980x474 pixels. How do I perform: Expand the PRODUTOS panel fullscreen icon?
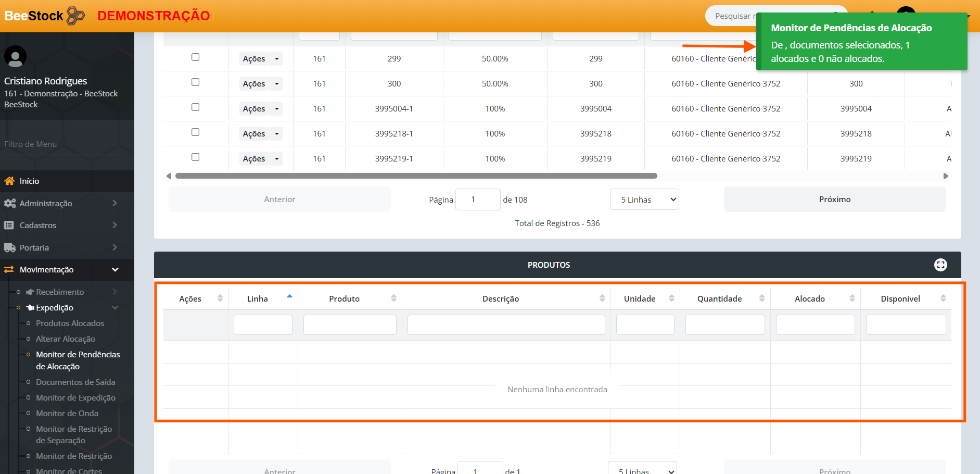[x=940, y=265]
